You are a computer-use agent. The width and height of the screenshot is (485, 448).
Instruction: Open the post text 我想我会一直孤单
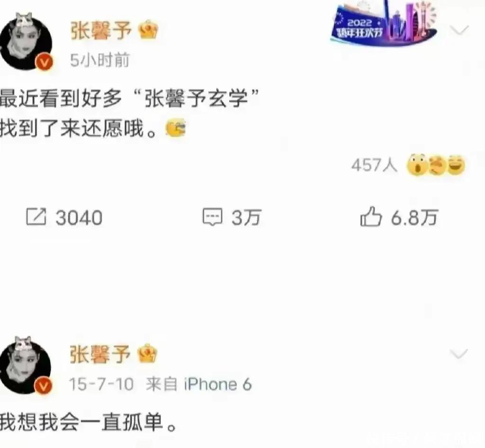coord(89,422)
